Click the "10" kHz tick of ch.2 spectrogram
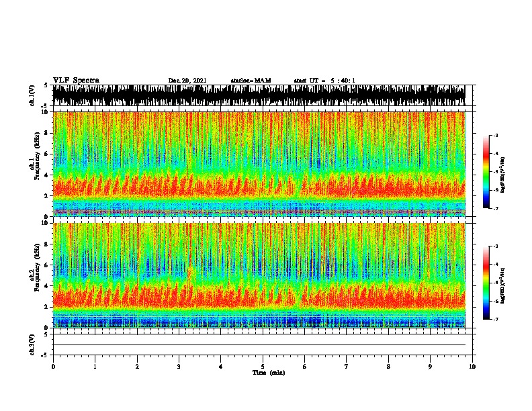 46,223
